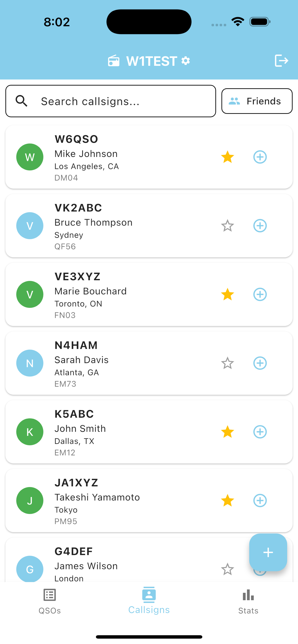Tap plus circle on VK2ABC card
Viewport: 298px width, 644px height.
[x=260, y=226]
